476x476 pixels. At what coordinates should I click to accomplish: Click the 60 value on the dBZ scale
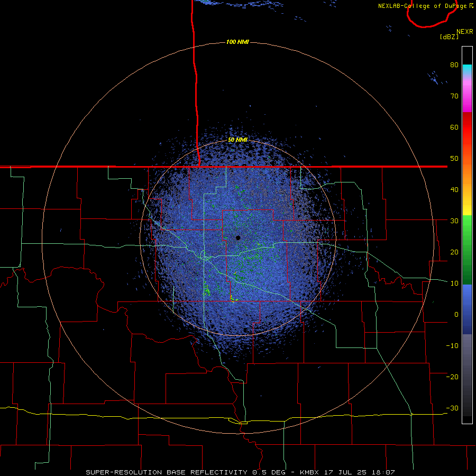click(x=454, y=127)
